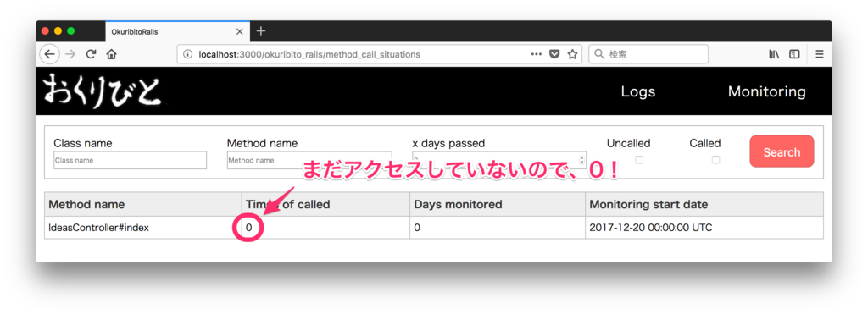Open the Library icon in toolbar
The width and height of the screenshot is (868, 314).
pyautogui.click(x=774, y=54)
